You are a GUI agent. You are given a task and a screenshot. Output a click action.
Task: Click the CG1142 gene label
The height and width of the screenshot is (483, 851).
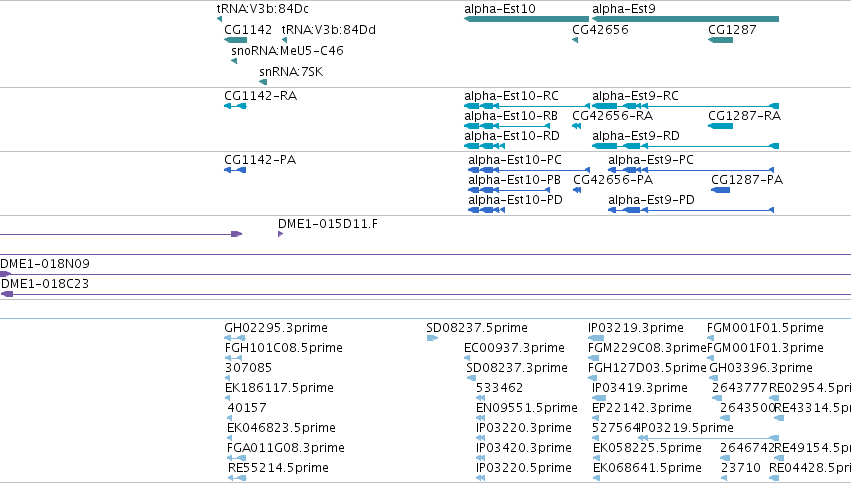(248, 29)
